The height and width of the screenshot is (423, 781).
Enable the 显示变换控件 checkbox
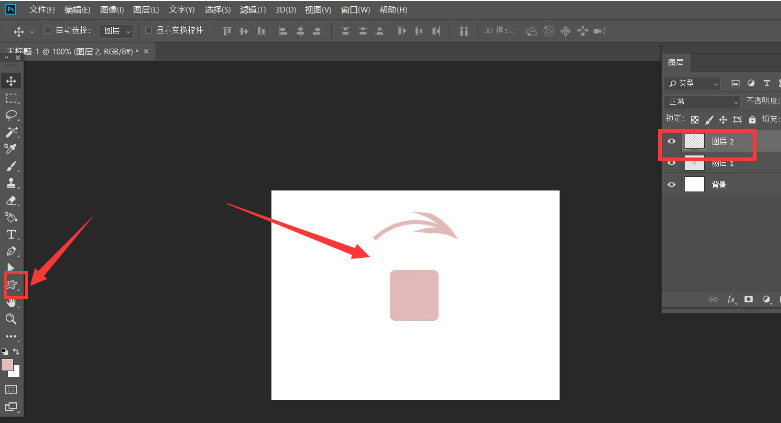[148, 30]
